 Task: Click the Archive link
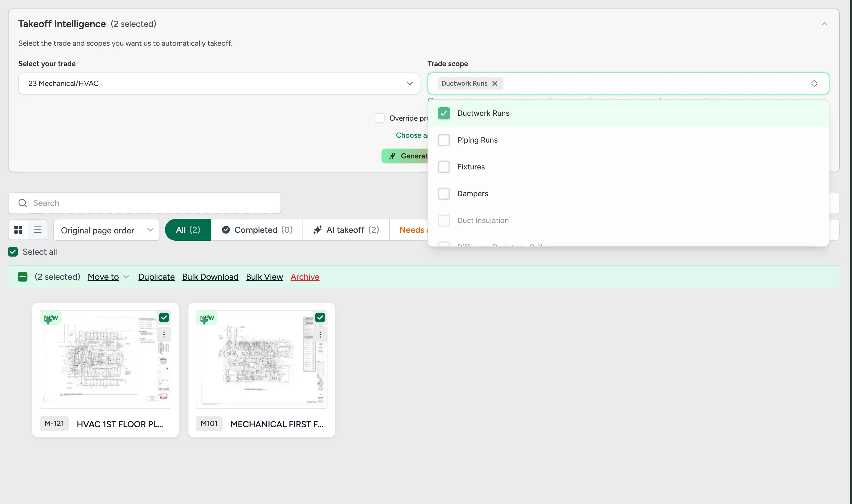pos(305,277)
